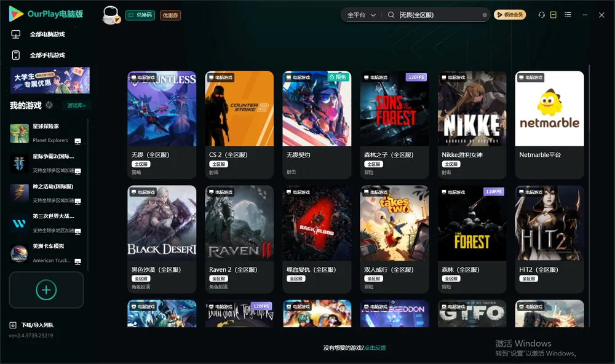The image size is (615, 364).
Task: Clear the search box text
Action: coord(485,15)
